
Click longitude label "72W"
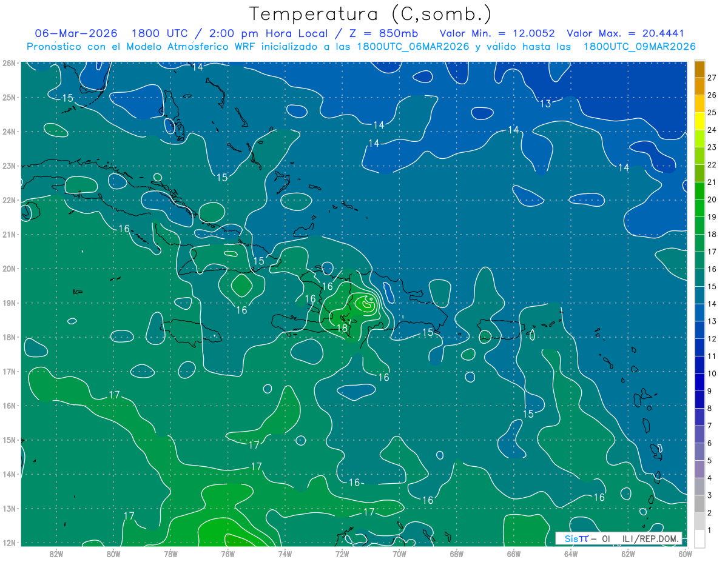[x=342, y=554]
